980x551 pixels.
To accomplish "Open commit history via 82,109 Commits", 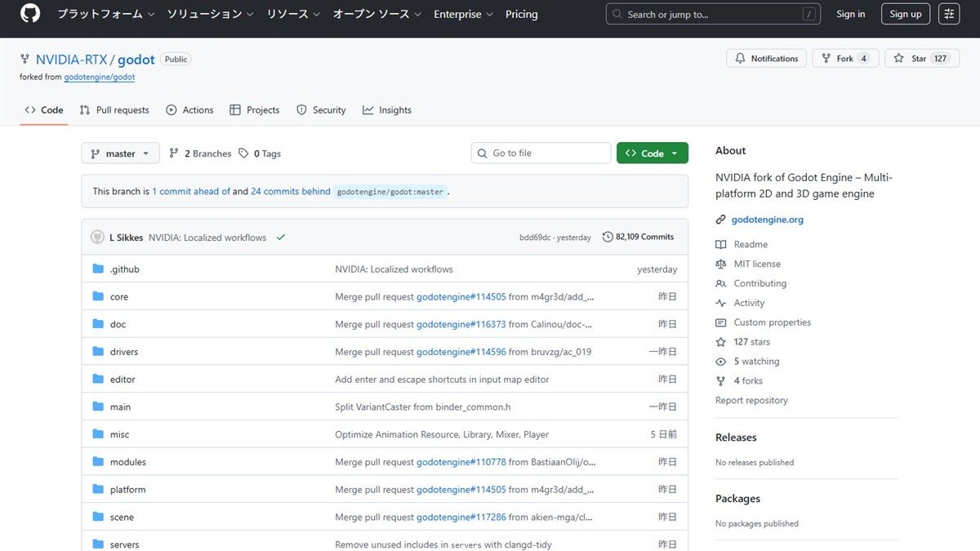I will (638, 237).
